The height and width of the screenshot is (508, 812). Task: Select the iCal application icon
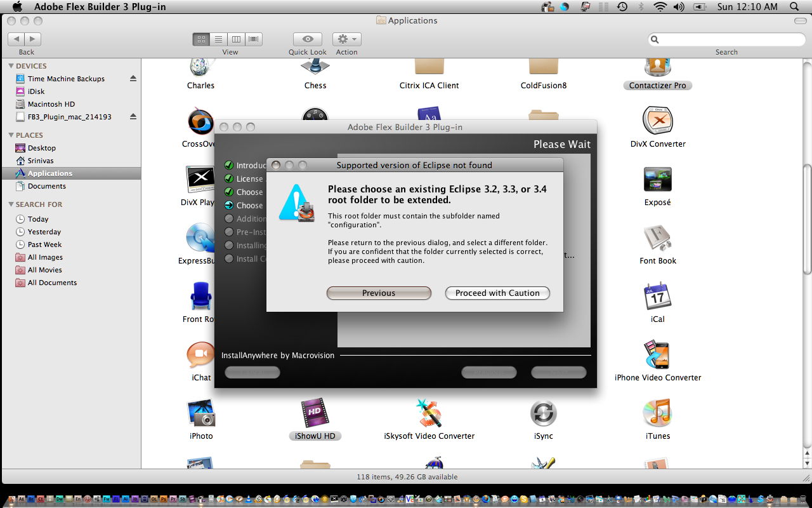(657, 296)
